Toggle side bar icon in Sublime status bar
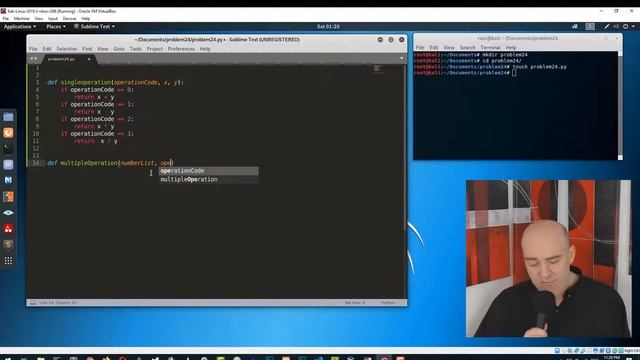 pos(33,303)
